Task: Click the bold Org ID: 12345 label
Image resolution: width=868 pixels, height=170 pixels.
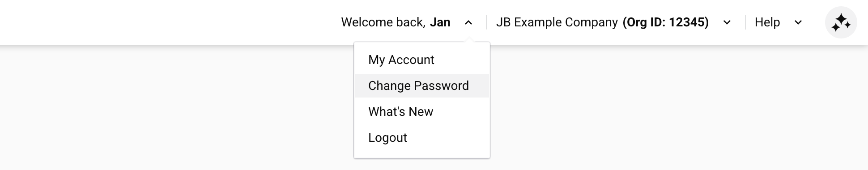Action: (666, 22)
